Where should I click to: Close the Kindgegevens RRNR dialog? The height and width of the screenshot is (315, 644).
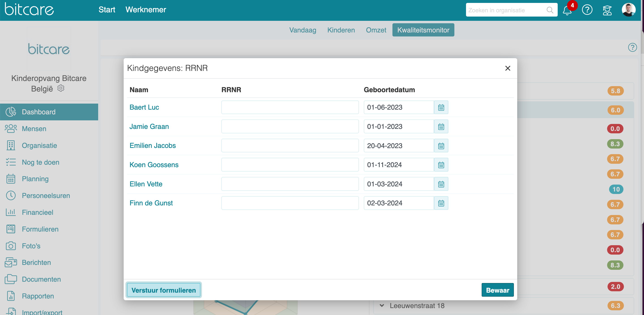[x=507, y=68]
